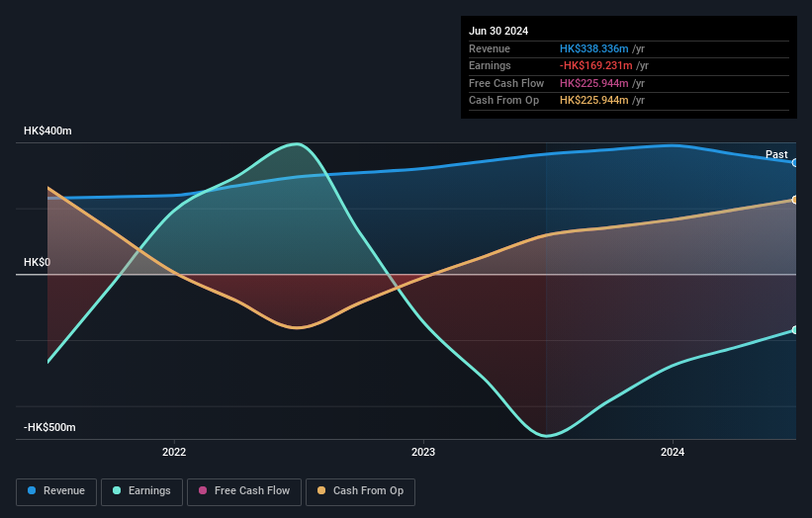The height and width of the screenshot is (518, 812).
Task: Click the -HK$500m axis label
Action: click(x=49, y=427)
